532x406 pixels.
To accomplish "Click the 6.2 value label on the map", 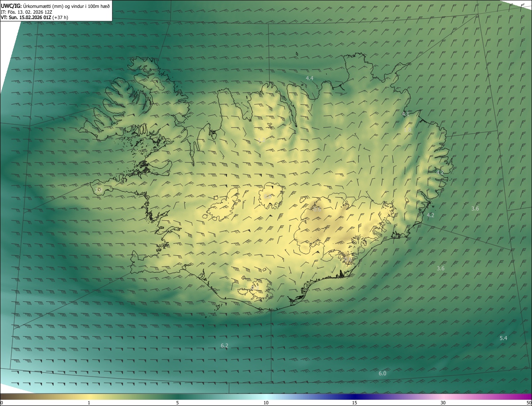I will click(x=224, y=345).
